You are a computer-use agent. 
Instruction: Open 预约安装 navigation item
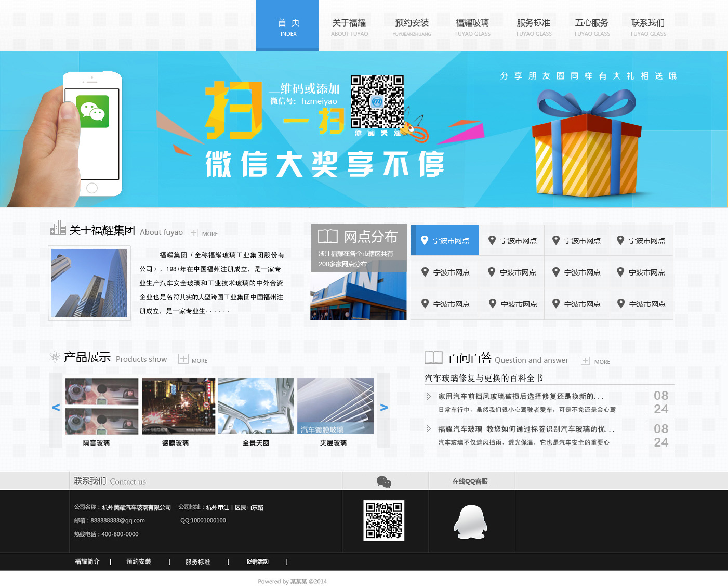tap(412, 27)
